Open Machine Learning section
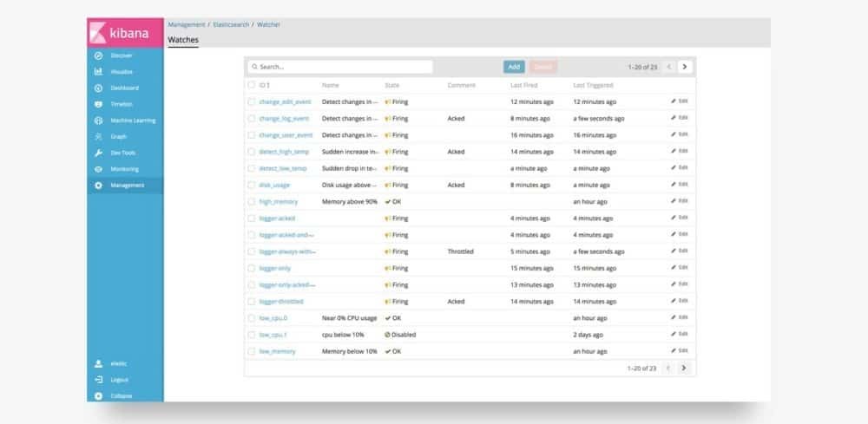This screenshot has height=424, width=868. [x=132, y=121]
